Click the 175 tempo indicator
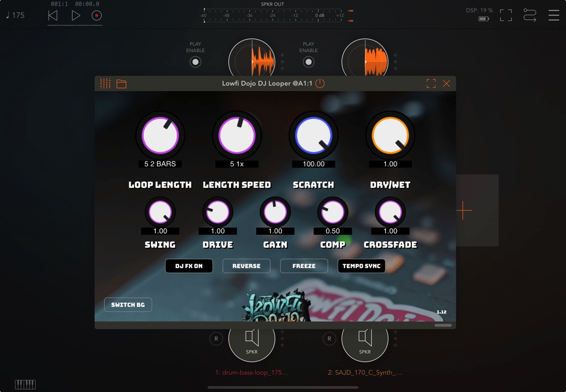Viewport: 566px width, 392px height. (x=15, y=15)
